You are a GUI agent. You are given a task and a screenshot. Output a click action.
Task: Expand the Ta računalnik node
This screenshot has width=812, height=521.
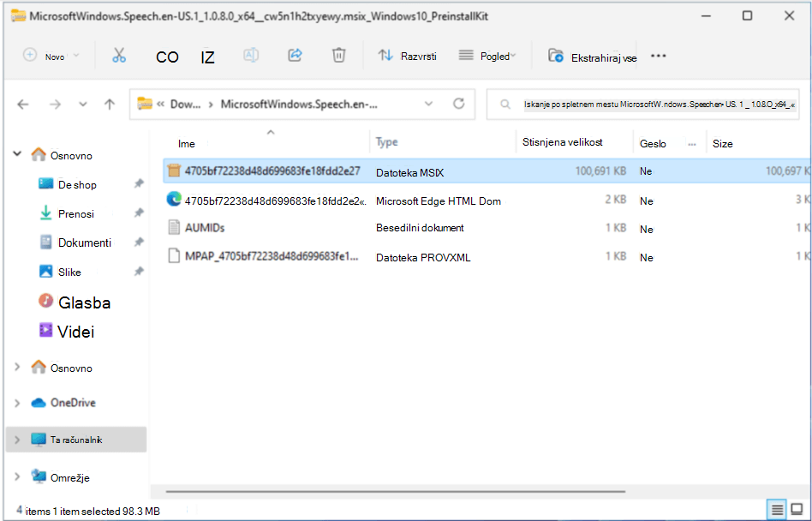click(17, 440)
